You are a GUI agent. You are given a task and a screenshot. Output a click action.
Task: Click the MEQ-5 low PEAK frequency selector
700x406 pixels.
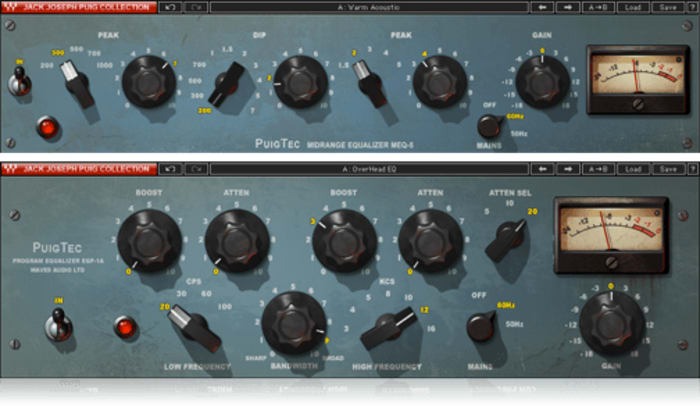(x=78, y=83)
